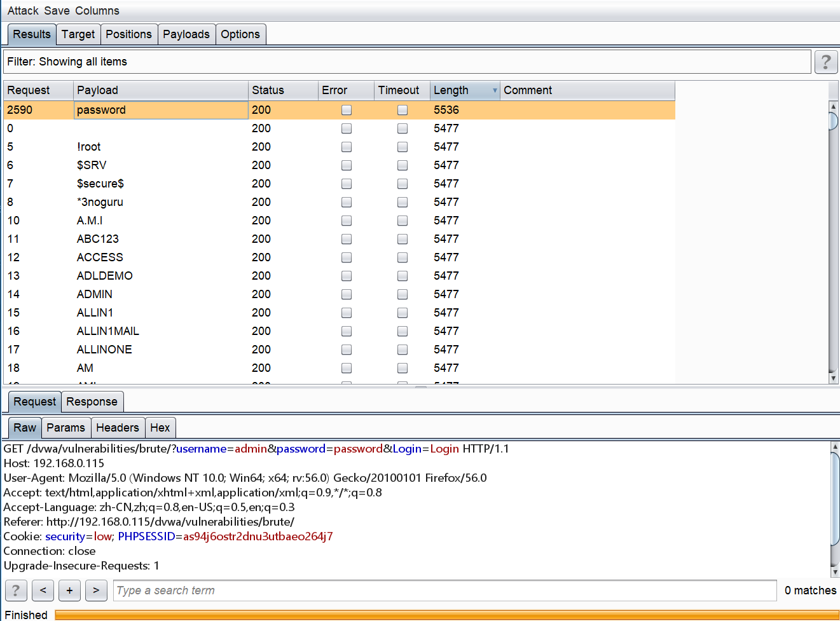Image resolution: width=840 pixels, height=621 pixels.
Task: Select the Params view tab
Action: tap(66, 428)
